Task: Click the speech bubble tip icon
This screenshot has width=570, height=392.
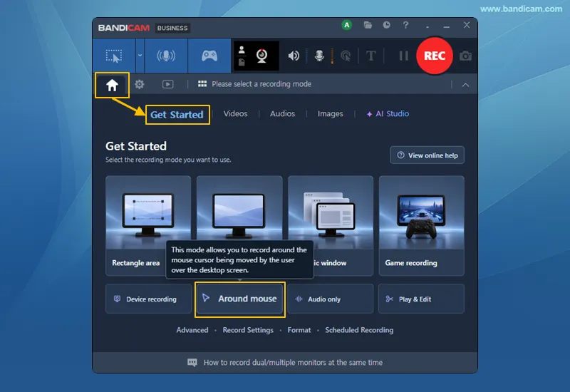Action: coord(192,363)
